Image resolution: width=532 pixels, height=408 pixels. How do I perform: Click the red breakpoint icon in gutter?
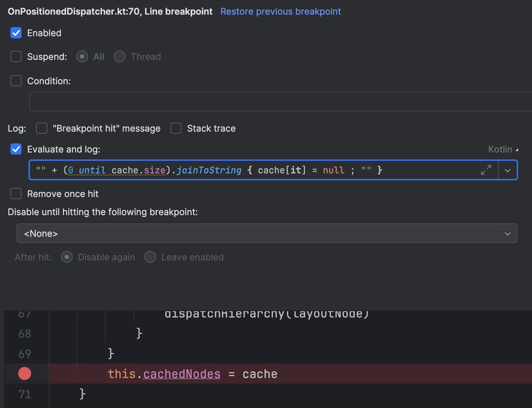[24, 374]
